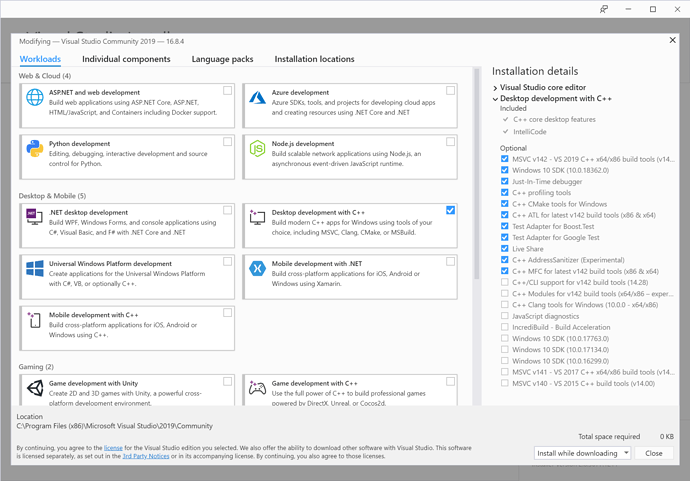690x481 pixels.
Task: Uncheck Windows 10 SDK (10.0.18362.0) option
Action: 504,170
